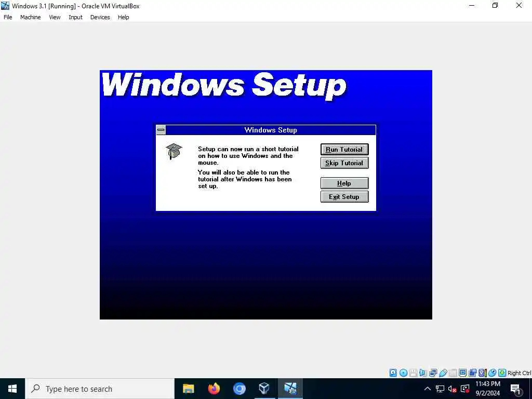Select the Windows 3.1 VM taskbar icon

(x=290, y=389)
